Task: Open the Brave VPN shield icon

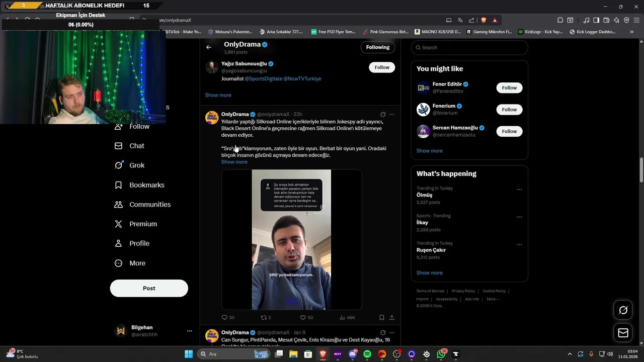Action: coord(626,20)
